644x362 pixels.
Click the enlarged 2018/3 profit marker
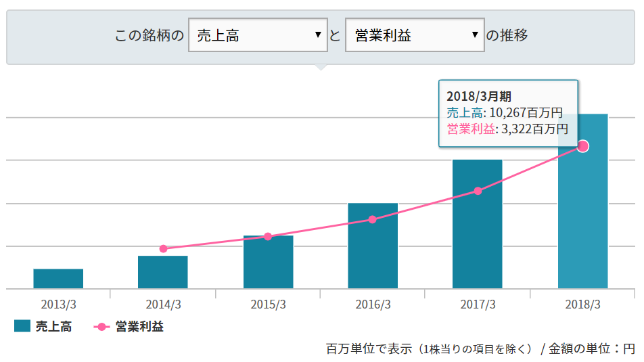(582, 146)
